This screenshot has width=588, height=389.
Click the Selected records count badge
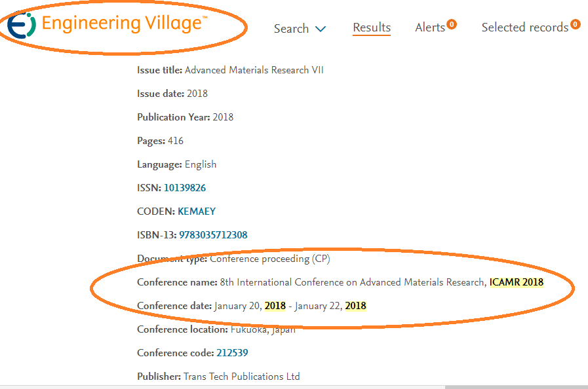(575, 25)
